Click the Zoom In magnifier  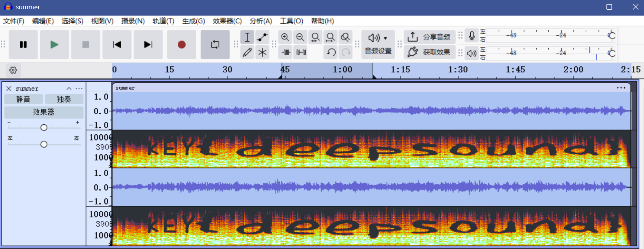click(x=285, y=37)
